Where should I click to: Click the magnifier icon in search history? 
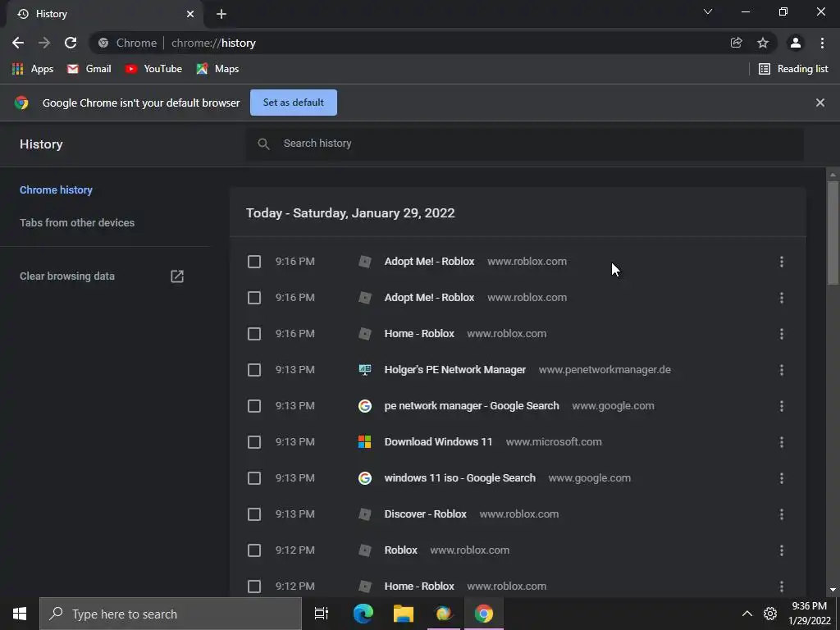(263, 144)
